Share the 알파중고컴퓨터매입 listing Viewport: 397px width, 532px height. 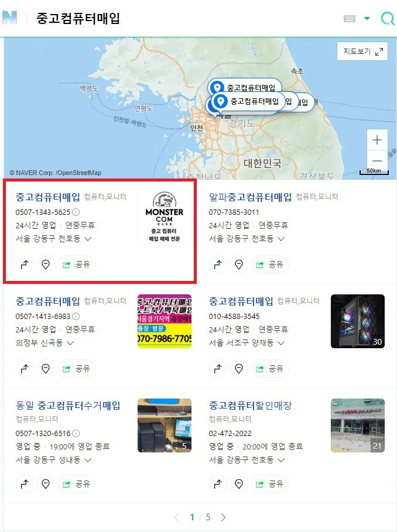coord(270,264)
